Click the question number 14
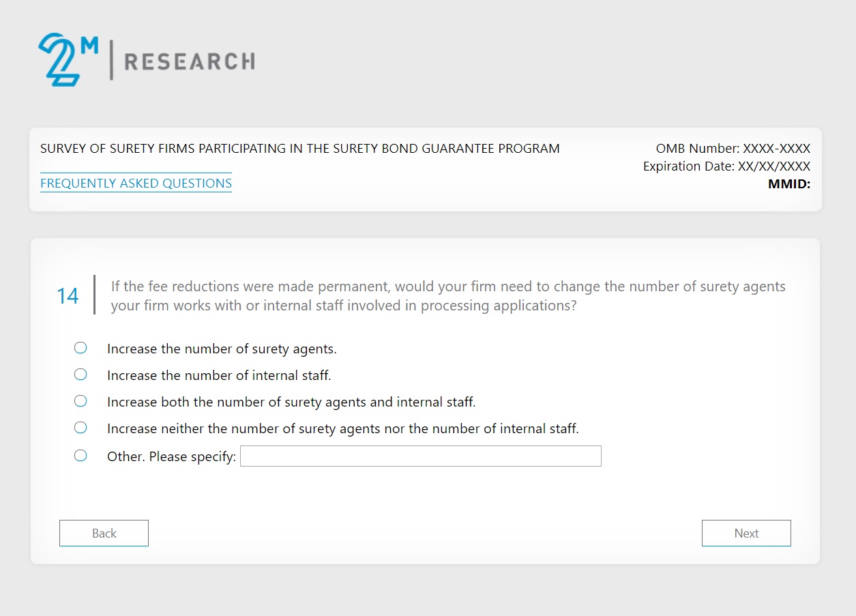Viewport: 856px width, 616px height. point(68,296)
